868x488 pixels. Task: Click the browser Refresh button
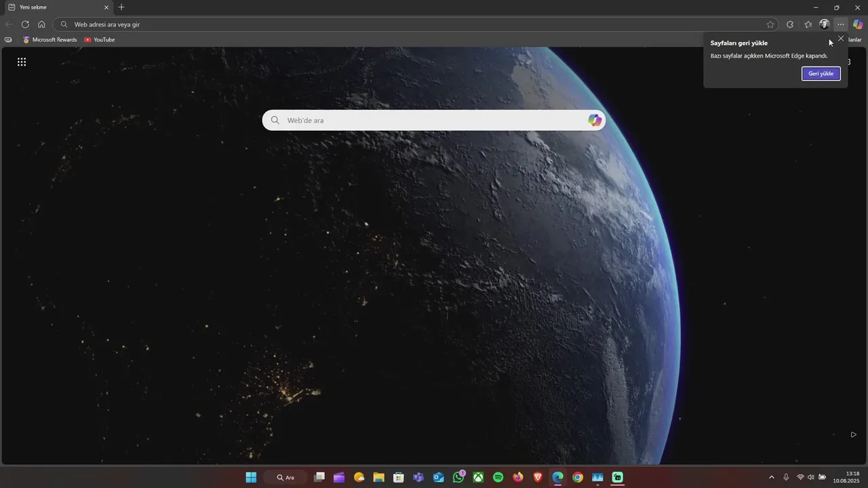point(25,24)
